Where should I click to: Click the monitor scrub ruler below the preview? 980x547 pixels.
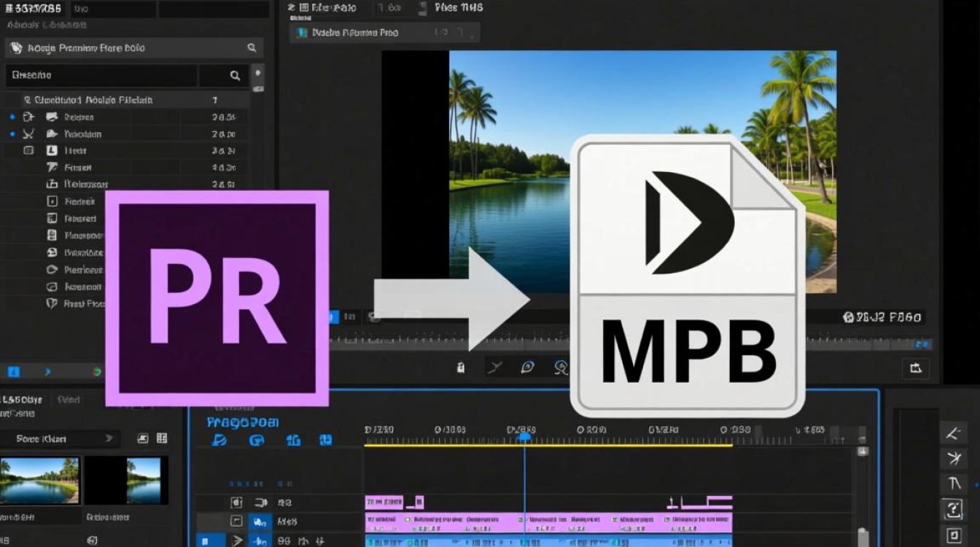(630, 341)
